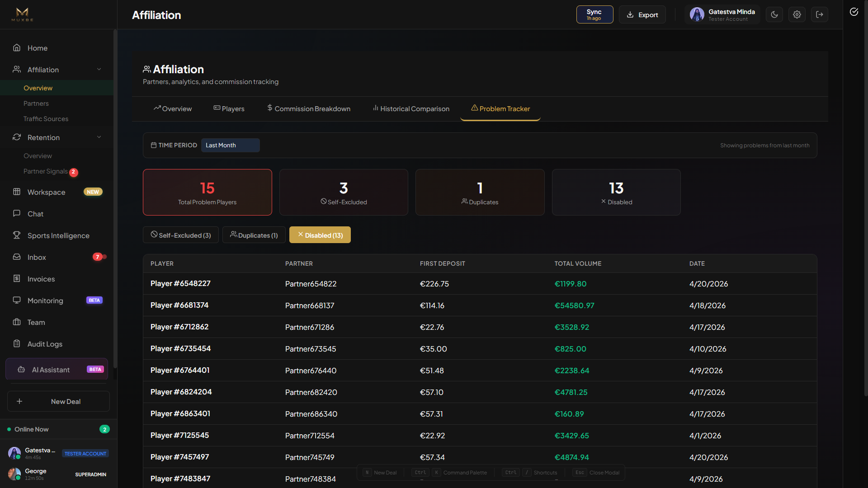Click the page vertical scrollbar
Viewport: 868px width, 488px height.
866,199
